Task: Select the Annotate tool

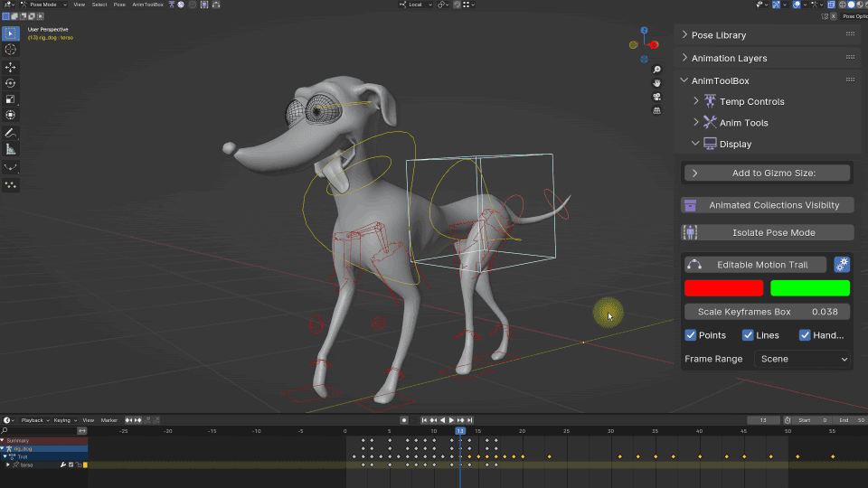Action: point(11,134)
